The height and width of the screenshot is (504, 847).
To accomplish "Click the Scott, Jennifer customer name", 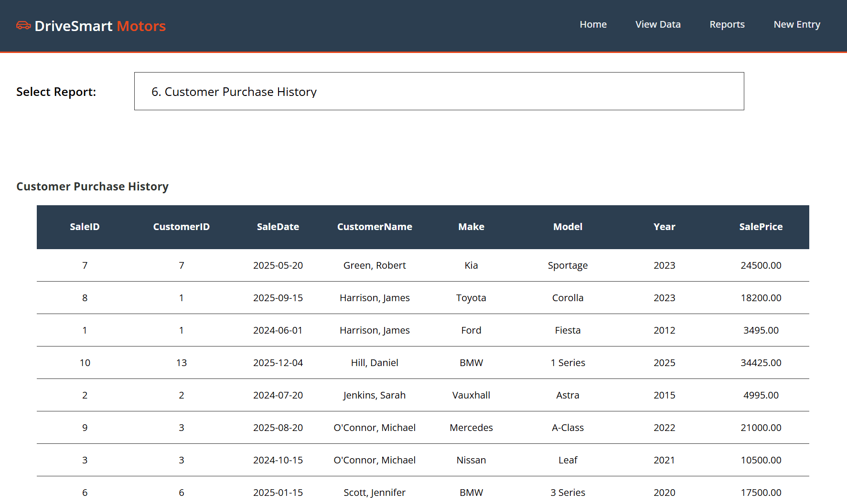I will click(x=375, y=493).
